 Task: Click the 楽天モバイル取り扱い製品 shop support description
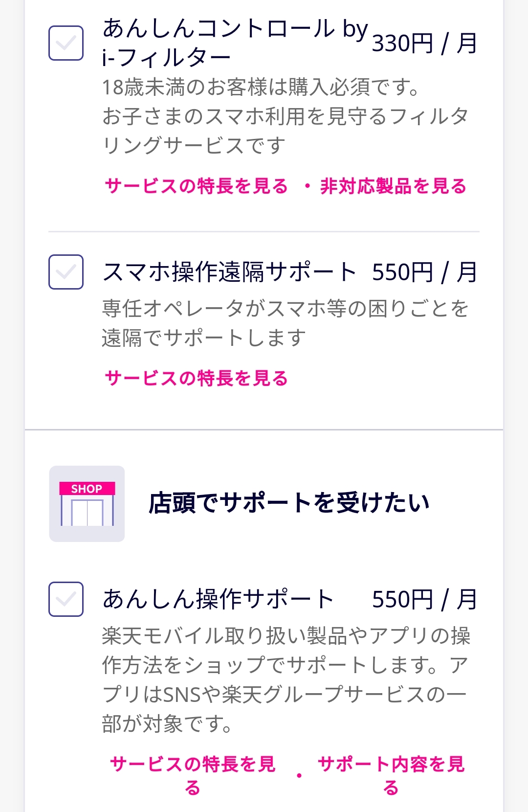(286, 680)
